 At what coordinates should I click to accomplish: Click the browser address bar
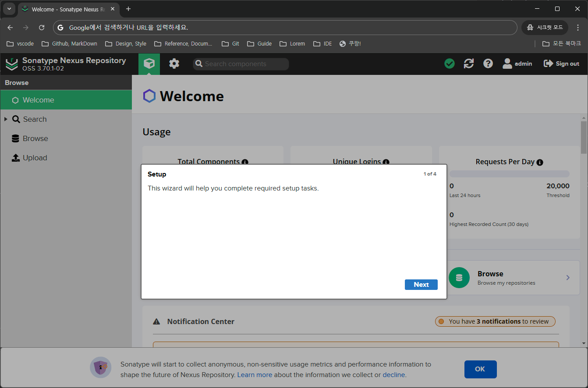tap(285, 28)
